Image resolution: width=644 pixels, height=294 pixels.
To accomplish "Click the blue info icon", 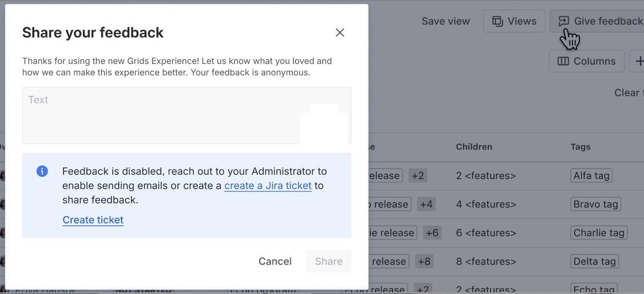I will 42,171.
